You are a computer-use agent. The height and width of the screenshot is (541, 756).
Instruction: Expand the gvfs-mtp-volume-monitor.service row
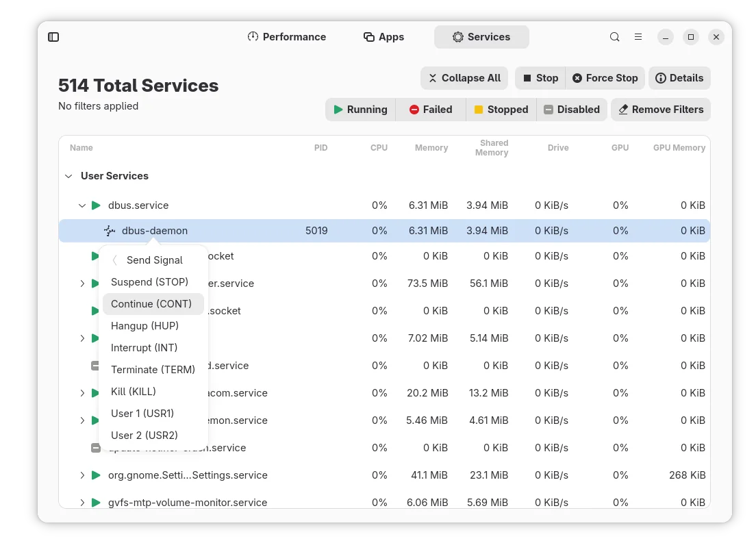(x=82, y=503)
